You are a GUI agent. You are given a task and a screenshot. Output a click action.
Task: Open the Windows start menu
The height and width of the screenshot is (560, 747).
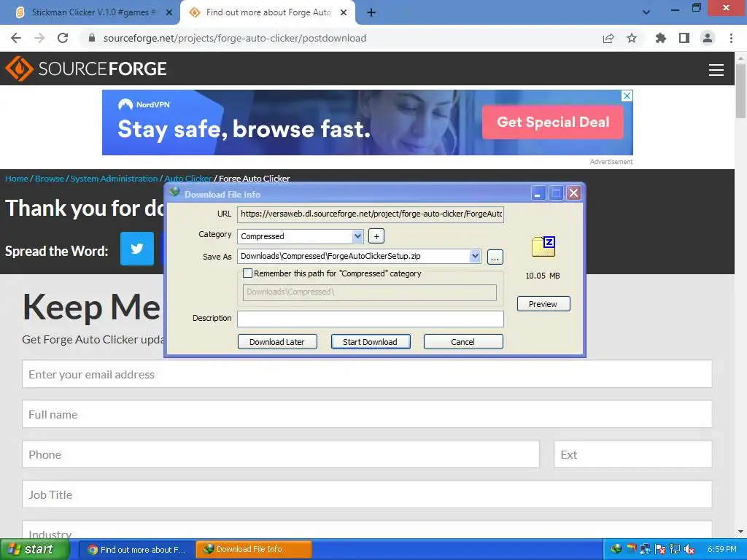point(34,550)
